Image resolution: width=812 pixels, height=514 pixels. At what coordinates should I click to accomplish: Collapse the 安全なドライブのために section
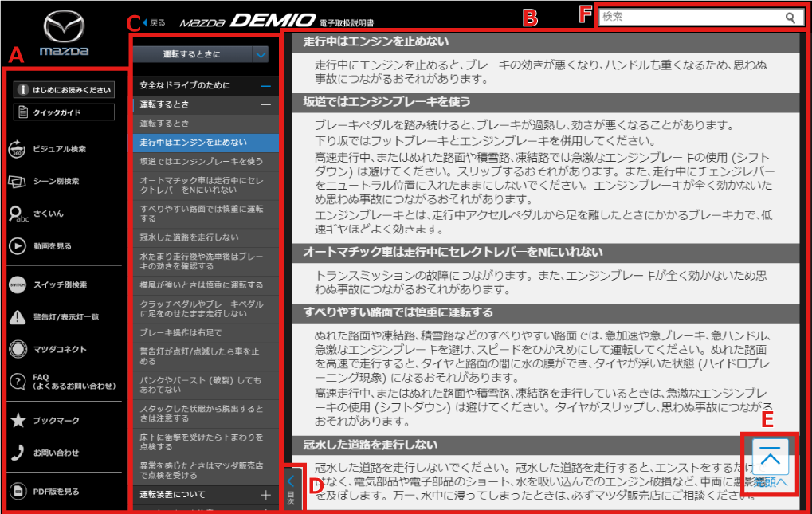tap(265, 85)
